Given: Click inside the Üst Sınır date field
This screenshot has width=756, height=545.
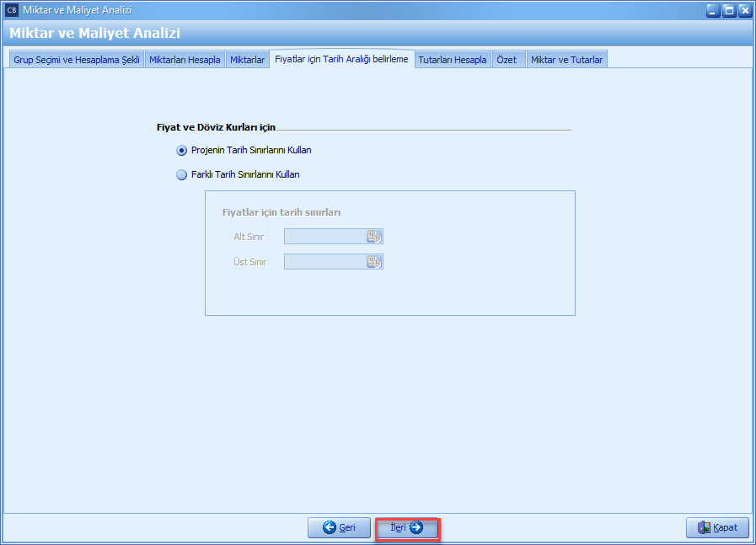Looking at the screenshot, I should [324, 262].
